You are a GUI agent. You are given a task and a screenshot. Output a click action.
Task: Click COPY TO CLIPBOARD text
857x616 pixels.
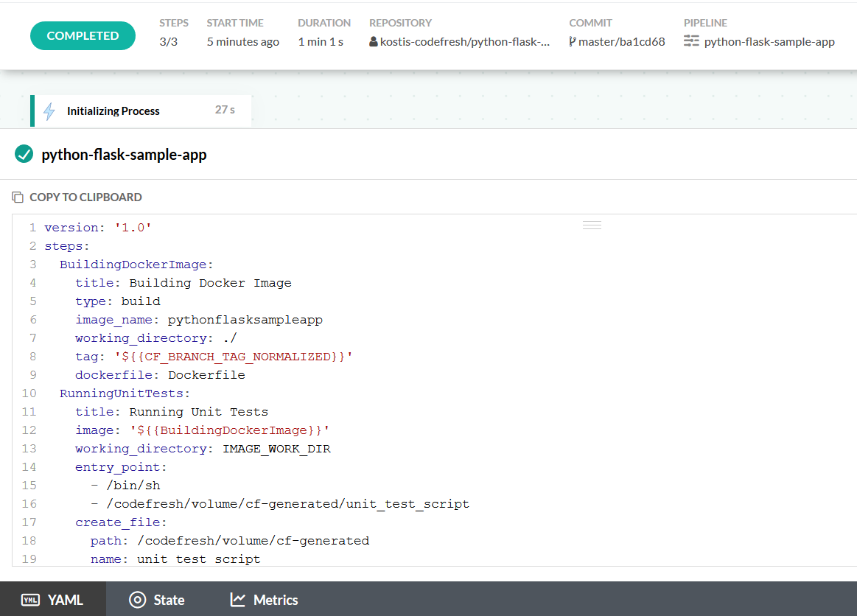pyautogui.click(x=85, y=197)
